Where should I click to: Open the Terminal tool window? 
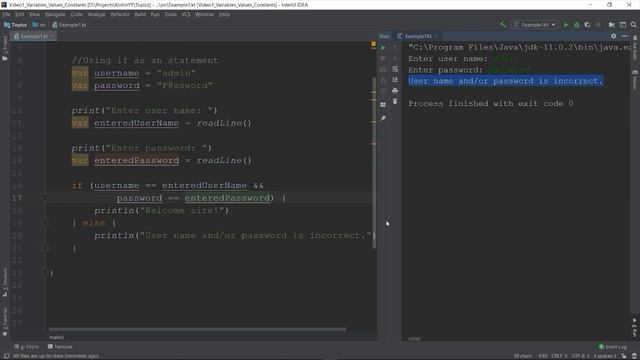click(x=60, y=347)
